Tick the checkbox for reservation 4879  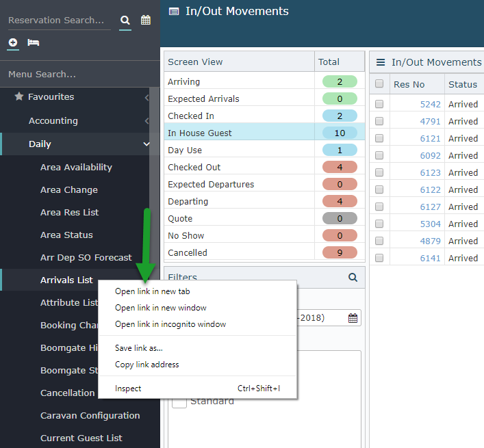click(x=379, y=241)
